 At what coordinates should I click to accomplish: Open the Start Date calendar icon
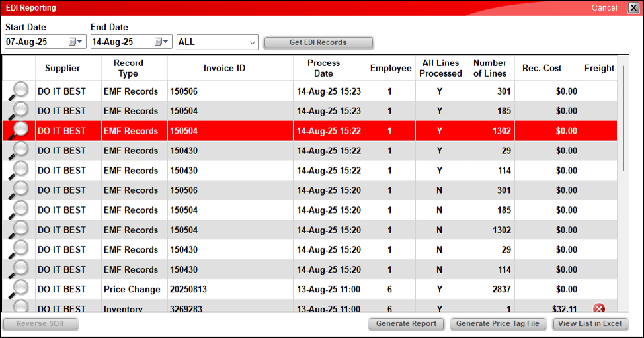tap(72, 42)
